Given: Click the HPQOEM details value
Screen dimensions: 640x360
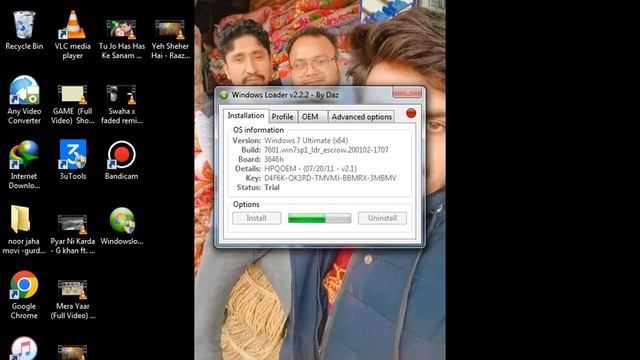Looking at the screenshot, I should [x=310, y=169].
